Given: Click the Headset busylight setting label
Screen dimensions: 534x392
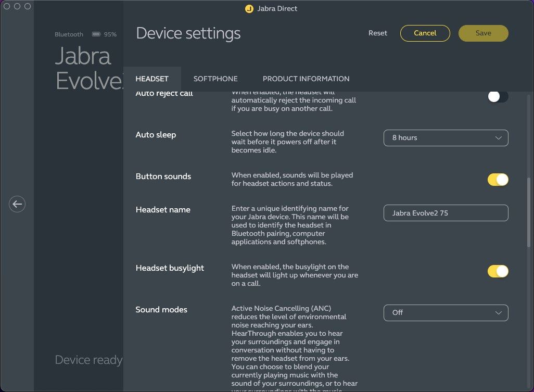Looking at the screenshot, I should pyautogui.click(x=170, y=268).
